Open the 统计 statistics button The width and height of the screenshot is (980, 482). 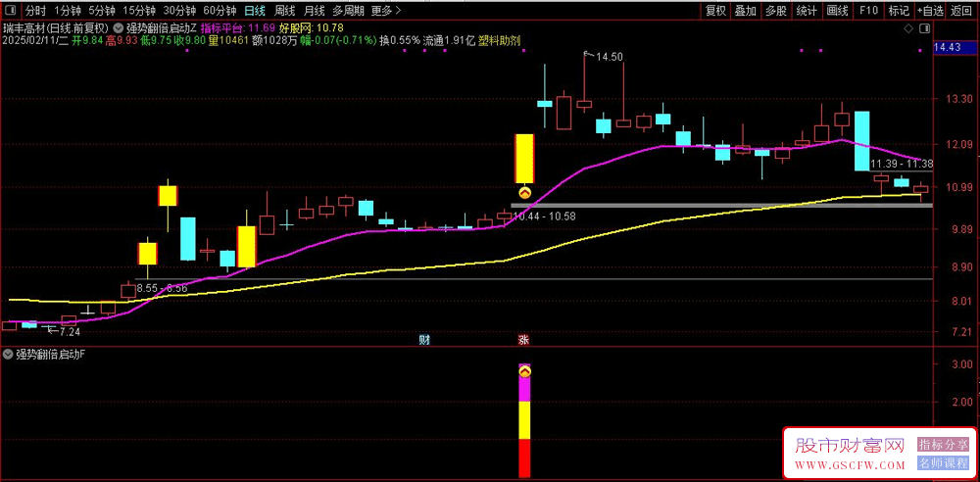(807, 11)
